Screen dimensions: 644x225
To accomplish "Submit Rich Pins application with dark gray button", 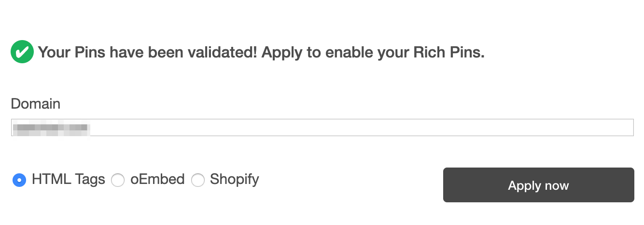I will click(538, 185).
